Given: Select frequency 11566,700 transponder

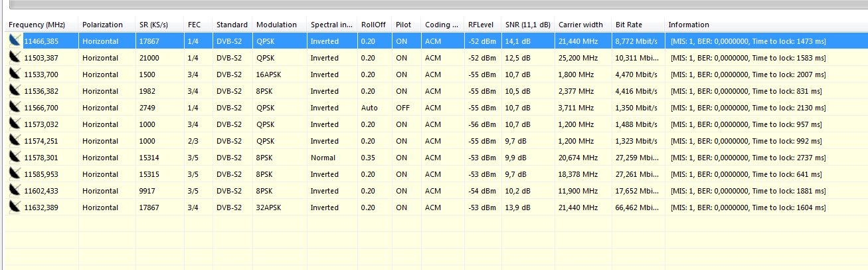Looking at the screenshot, I should click(x=41, y=108).
